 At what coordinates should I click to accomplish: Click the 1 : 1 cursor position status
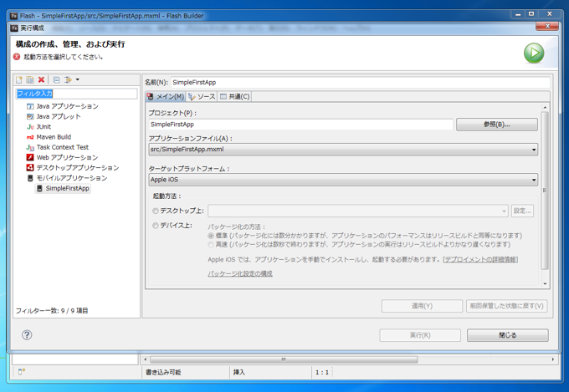[322, 373]
